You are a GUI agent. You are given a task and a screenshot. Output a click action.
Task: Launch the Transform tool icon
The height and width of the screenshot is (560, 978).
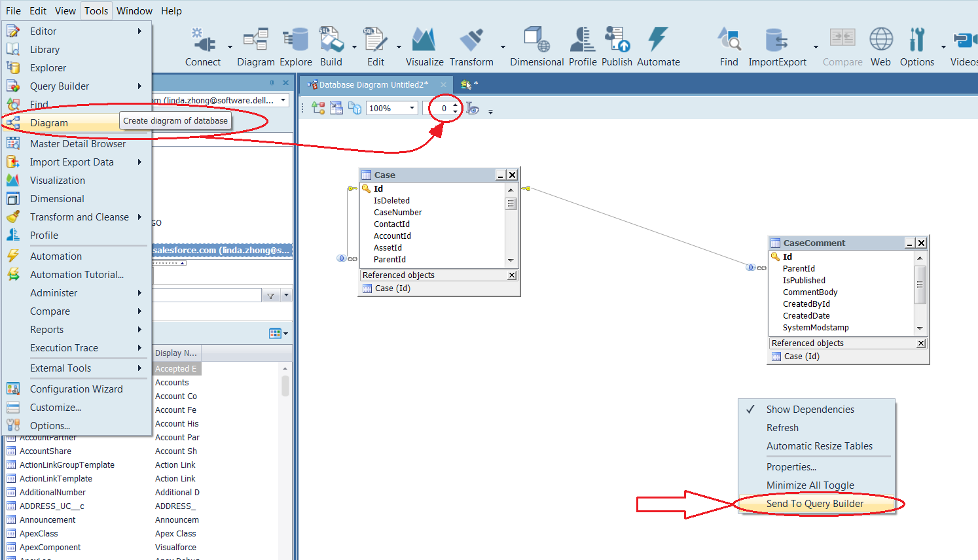click(471, 42)
